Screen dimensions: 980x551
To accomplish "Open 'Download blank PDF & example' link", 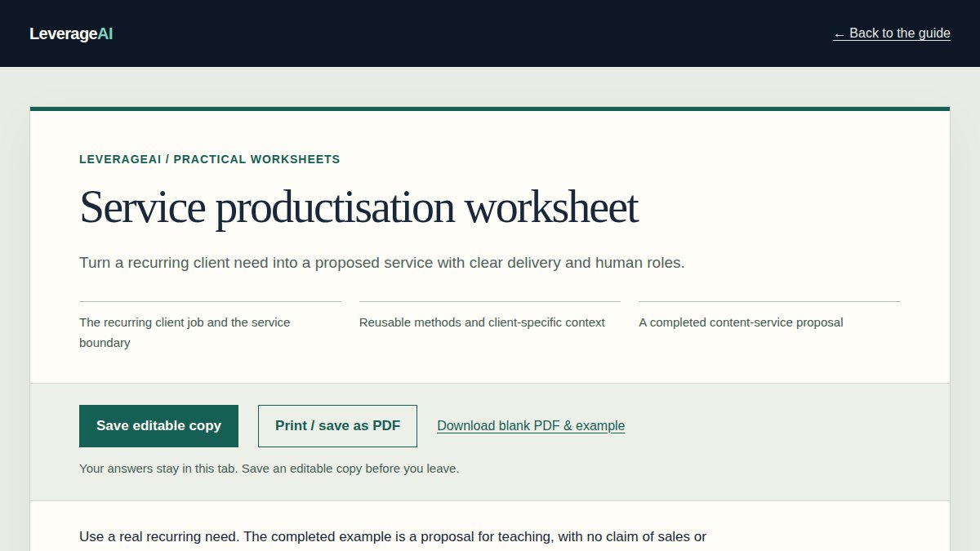I will pos(531,426).
